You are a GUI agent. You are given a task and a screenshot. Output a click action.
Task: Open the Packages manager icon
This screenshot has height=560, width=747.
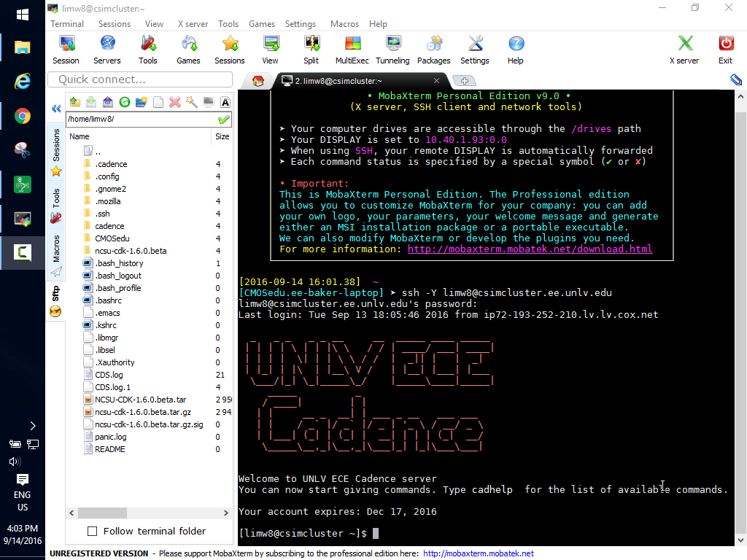coord(434,49)
